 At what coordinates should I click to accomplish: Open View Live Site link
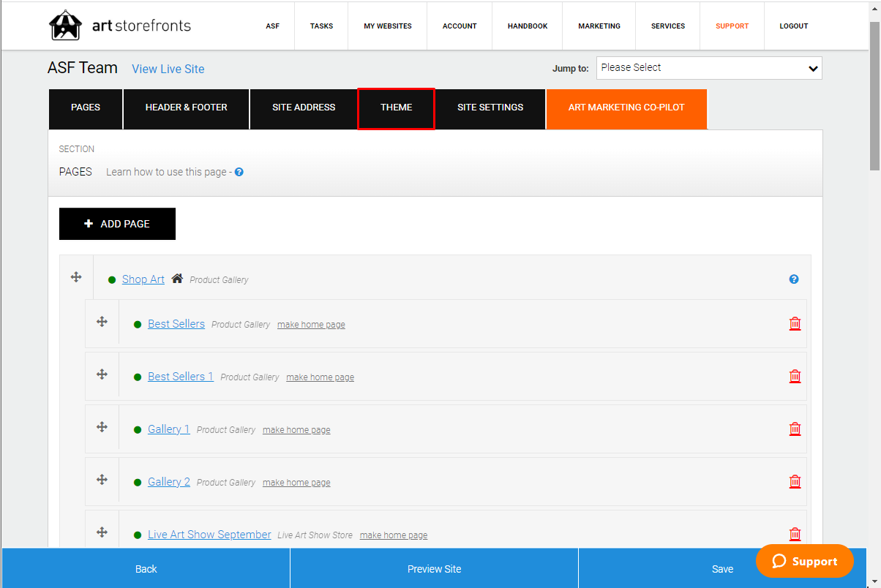click(x=168, y=69)
